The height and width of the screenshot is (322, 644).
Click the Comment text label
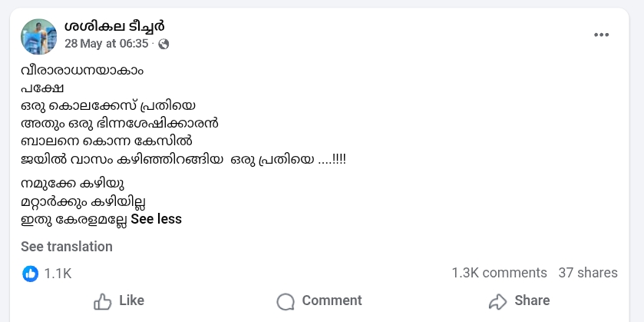332,300
